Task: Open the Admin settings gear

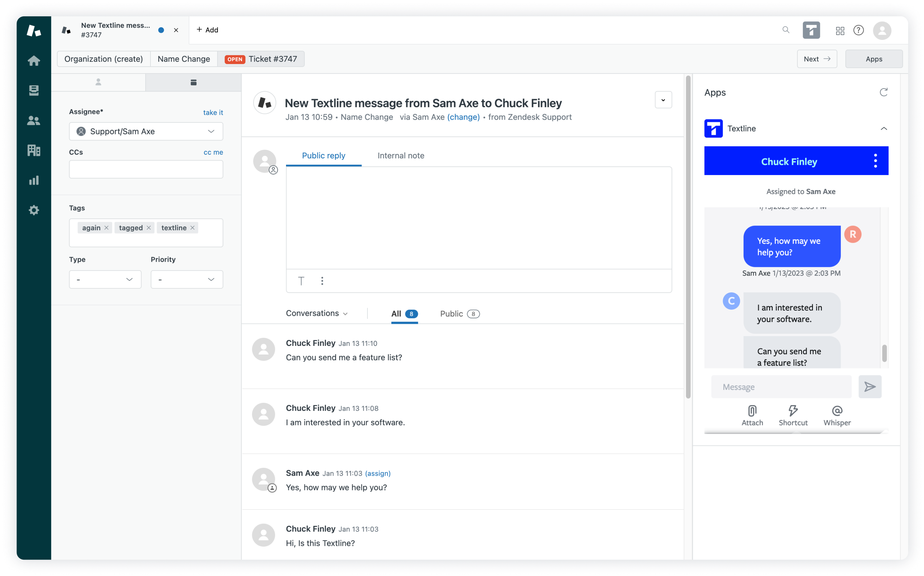Action: [x=33, y=210]
